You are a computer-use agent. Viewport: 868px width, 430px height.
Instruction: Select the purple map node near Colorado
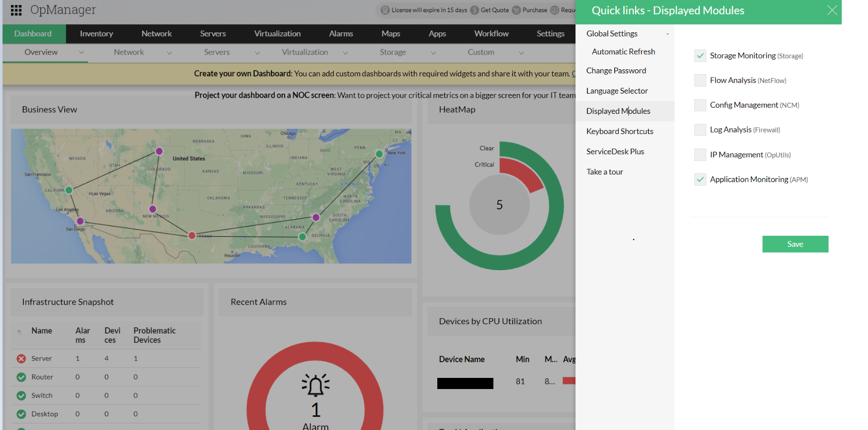tap(159, 151)
